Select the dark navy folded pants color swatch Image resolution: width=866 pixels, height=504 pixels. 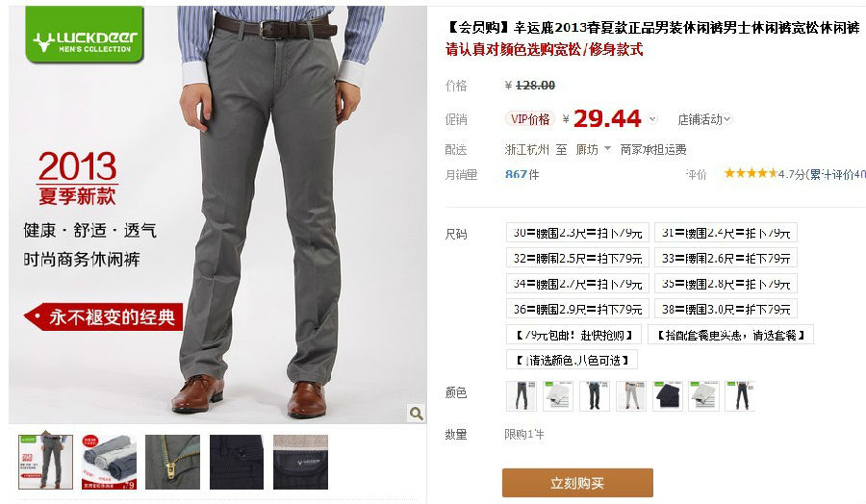[667, 396]
